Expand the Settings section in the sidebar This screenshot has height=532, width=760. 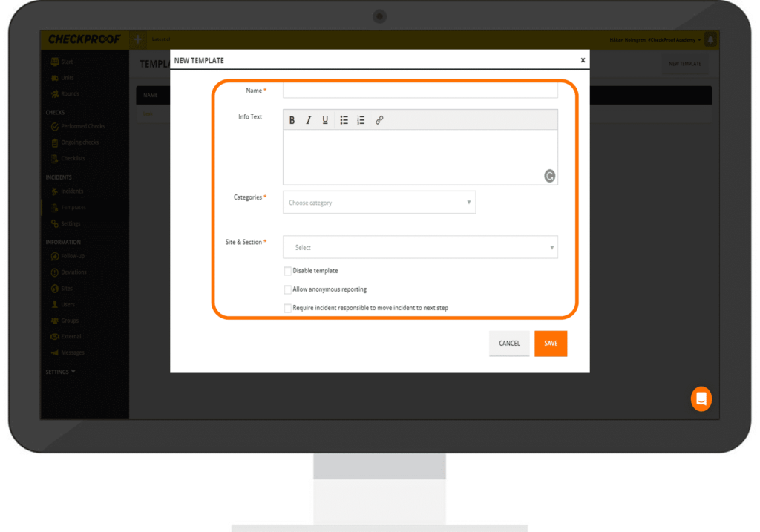point(60,372)
